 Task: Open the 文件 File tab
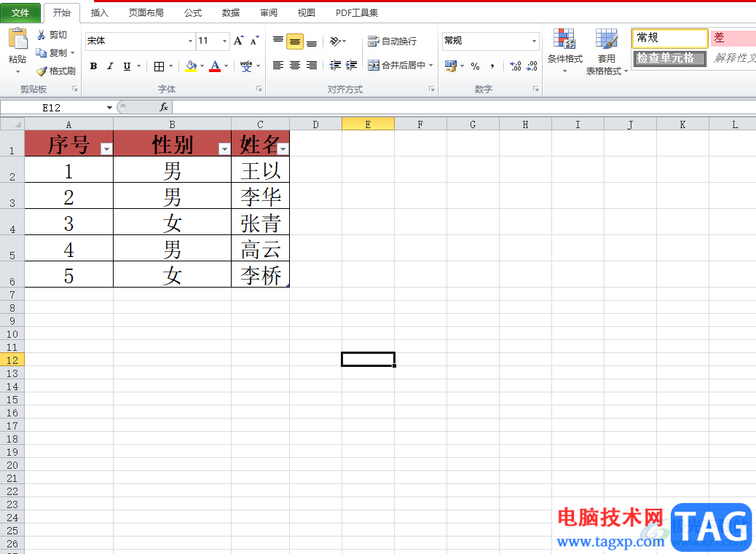(x=20, y=12)
